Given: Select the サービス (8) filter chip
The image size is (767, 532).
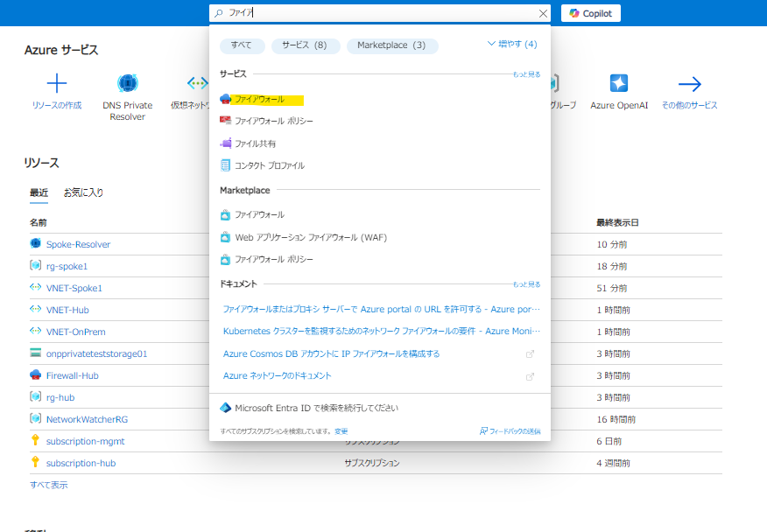Looking at the screenshot, I should (306, 45).
